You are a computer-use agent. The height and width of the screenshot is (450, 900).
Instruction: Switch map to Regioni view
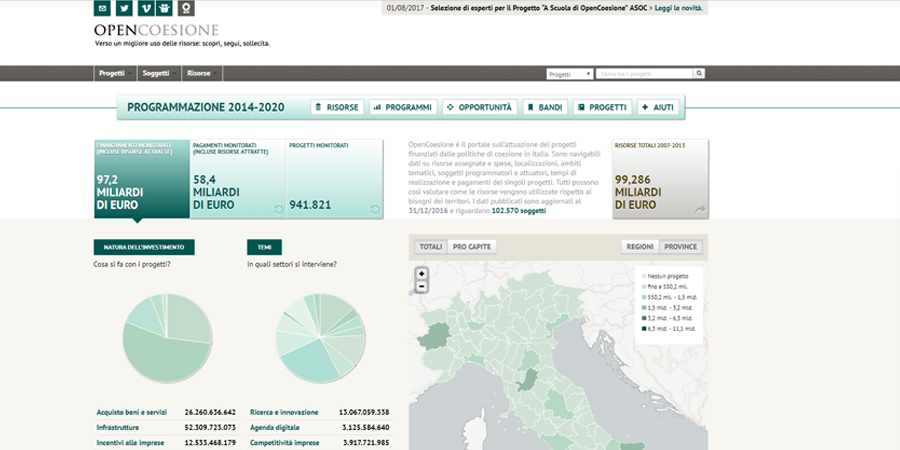pos(640,246)
